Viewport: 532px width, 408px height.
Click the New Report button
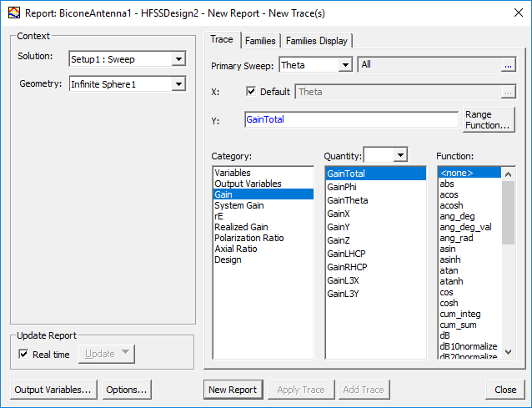tap(233, 390)
